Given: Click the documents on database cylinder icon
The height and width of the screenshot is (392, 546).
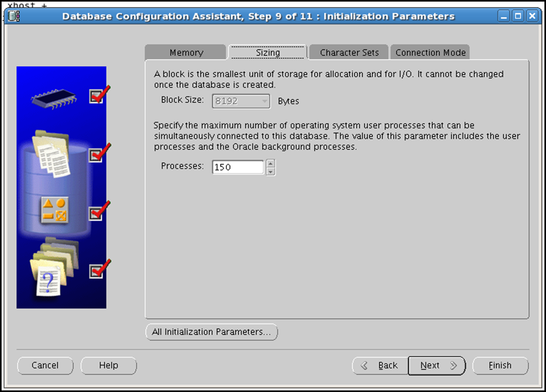Looking at the screenshot, I should coord(51,154).
